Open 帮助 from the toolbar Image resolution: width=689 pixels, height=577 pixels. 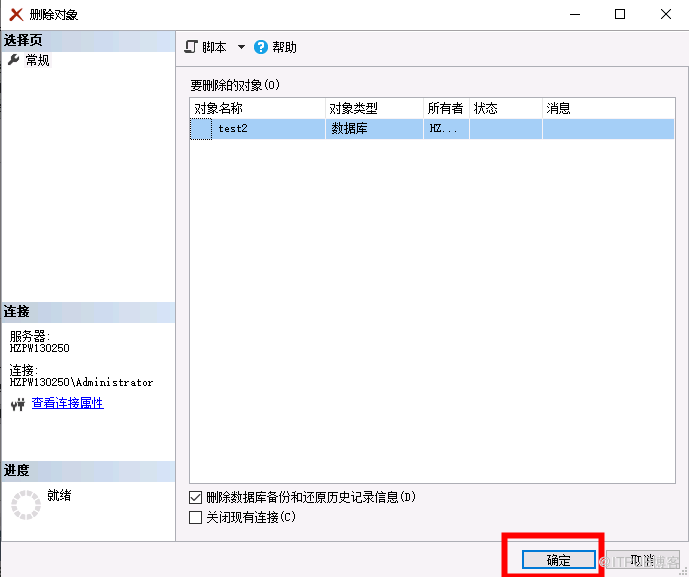point(284,47)
